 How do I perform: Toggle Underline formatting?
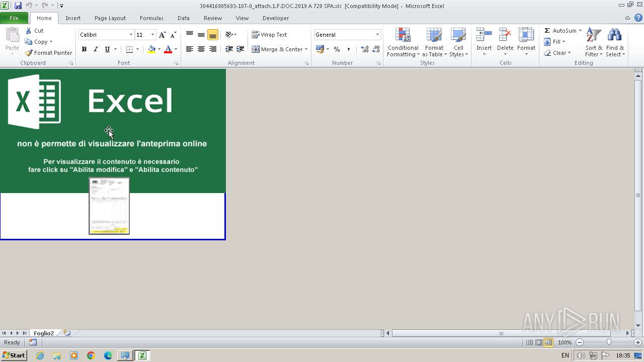[x=107, y=49]
